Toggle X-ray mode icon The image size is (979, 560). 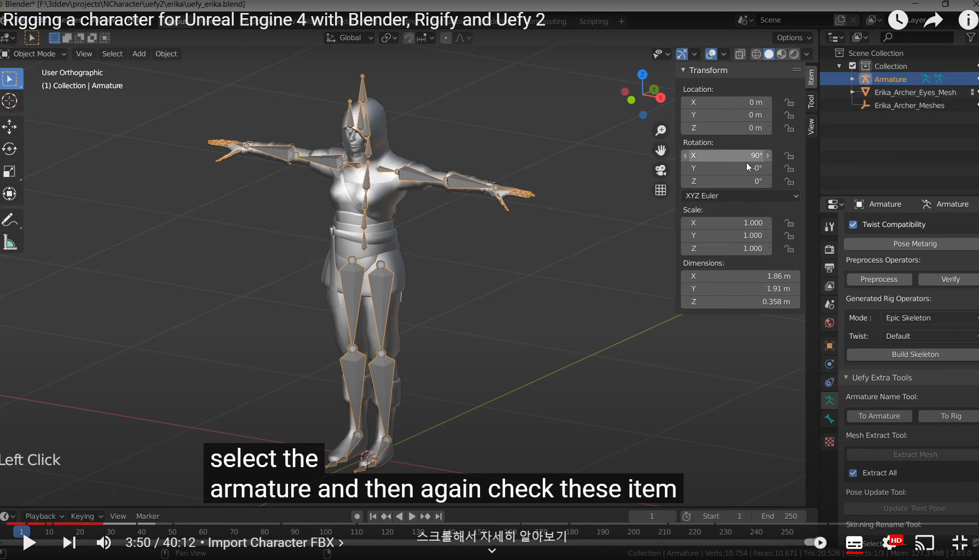[x=740, y=54]
